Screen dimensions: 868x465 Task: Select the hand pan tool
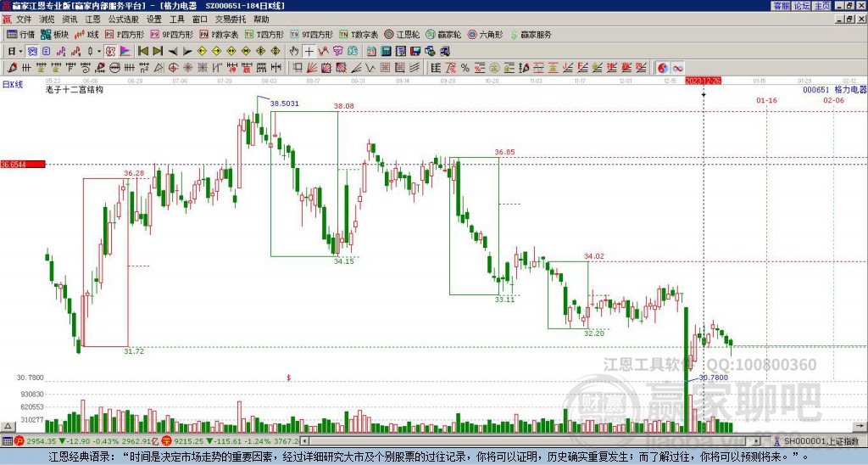[294, 52]
